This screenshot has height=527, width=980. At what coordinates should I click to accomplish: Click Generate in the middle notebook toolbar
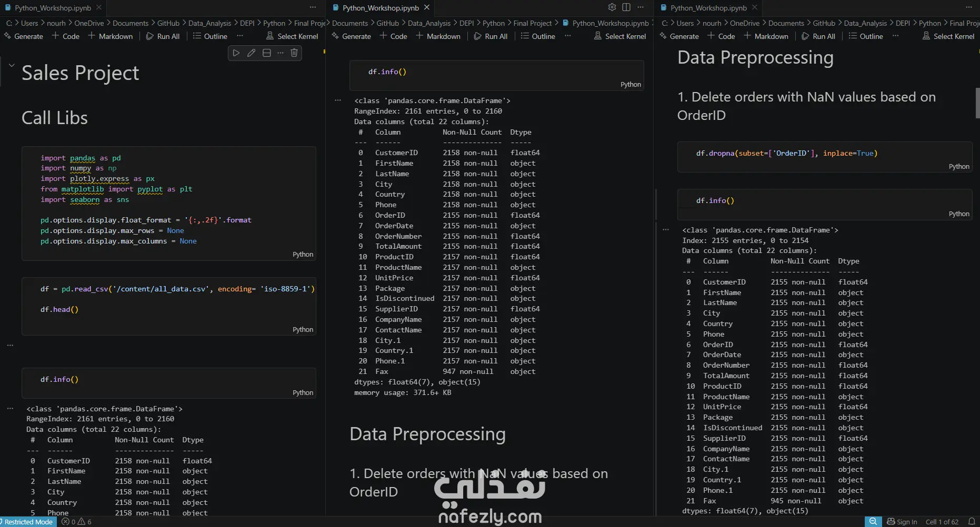[352, 36]
